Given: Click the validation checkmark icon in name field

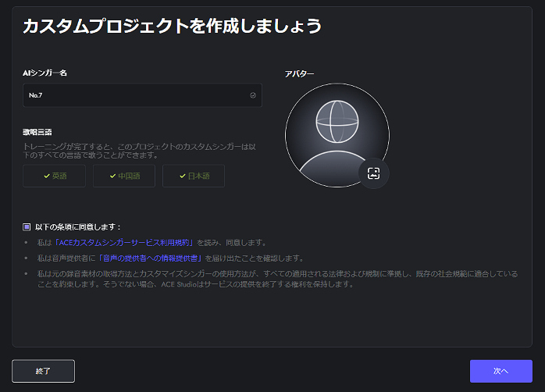Looking at the screenshot, I should pyautogui.click(x=253, y=95).
